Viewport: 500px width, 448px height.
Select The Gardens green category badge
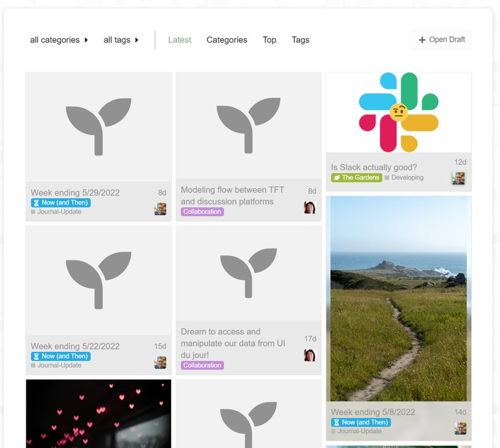click(x=356, y=177)
